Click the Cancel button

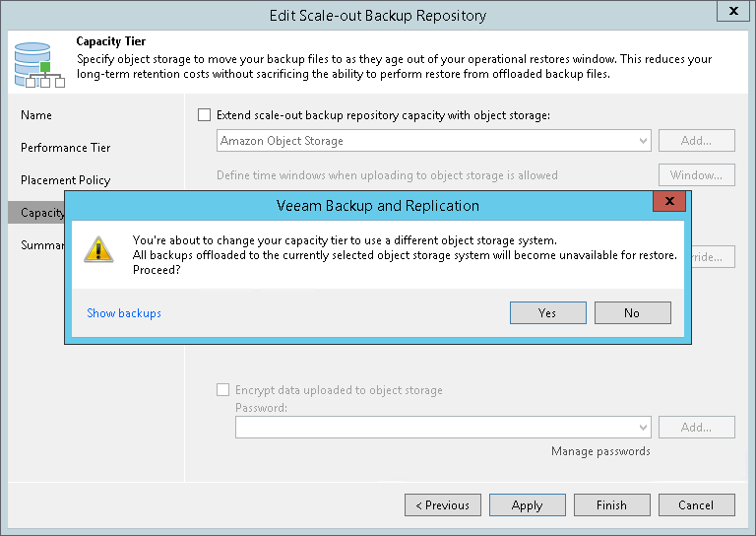coord(697,505)
